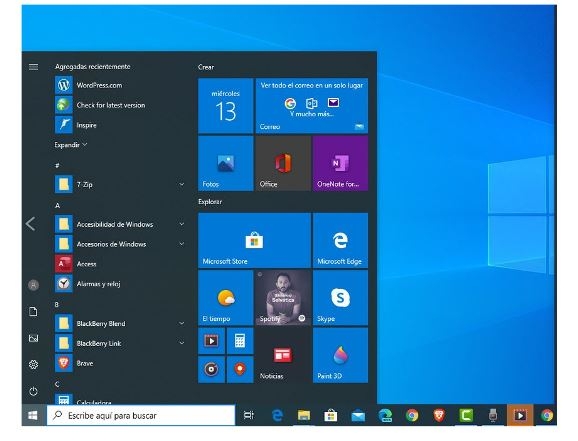Screen dimensions: 578x441
Task: Open Settings gear in Start sidebar
Action: click(34, 365)
